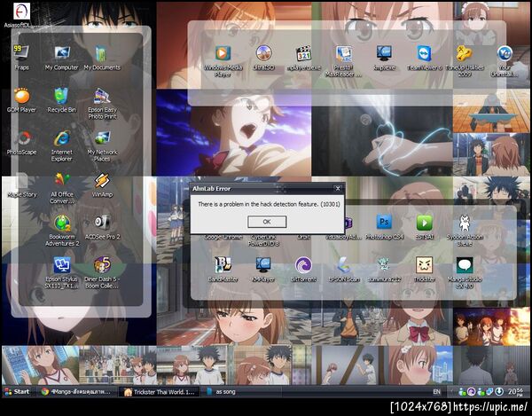532x416 pixels.
Task: Select the Bookworm Adventures 2 icon
Action: [x=62, y=231]
